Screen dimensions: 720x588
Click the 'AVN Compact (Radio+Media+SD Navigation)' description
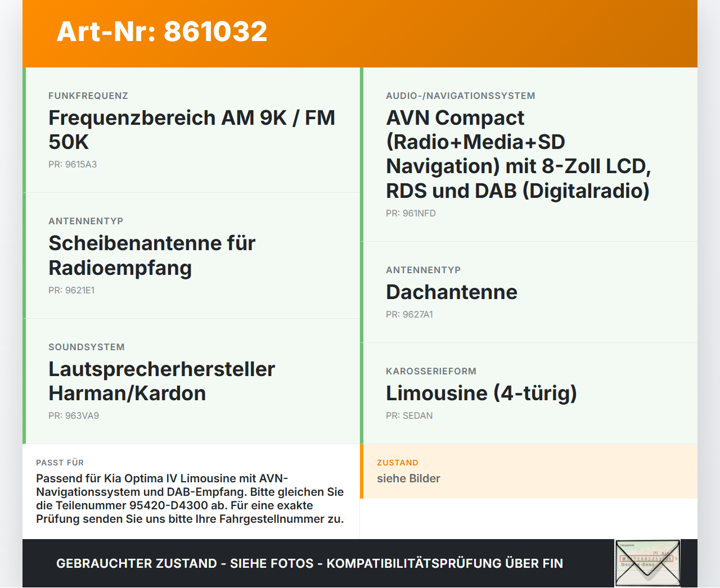pos(518,154)
